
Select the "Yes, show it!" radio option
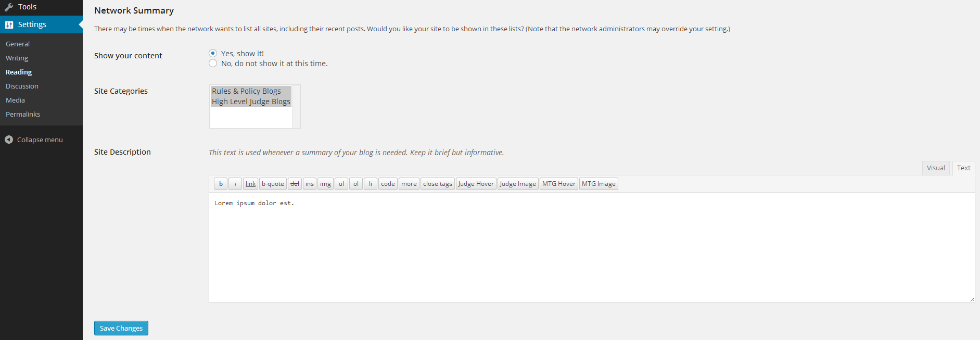click(x=213, y=53)
